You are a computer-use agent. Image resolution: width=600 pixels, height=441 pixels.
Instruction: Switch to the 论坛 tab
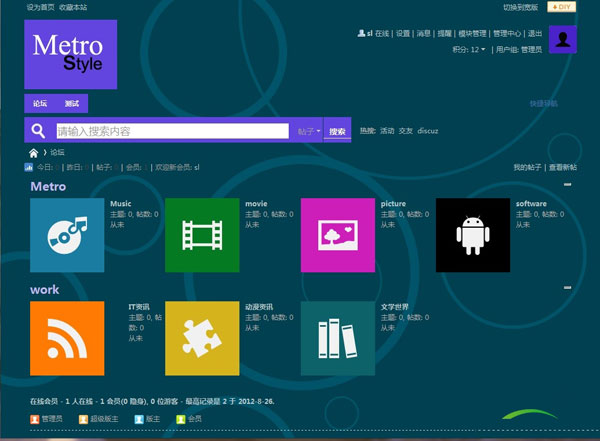[40, 103]
